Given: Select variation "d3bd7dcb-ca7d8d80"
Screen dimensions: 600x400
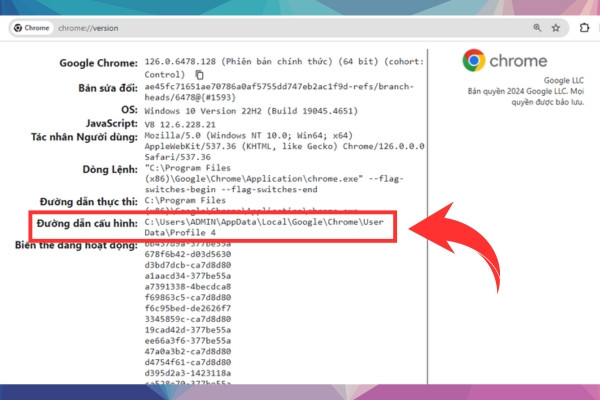Looking at the screenshot, I should click(188, 265).
